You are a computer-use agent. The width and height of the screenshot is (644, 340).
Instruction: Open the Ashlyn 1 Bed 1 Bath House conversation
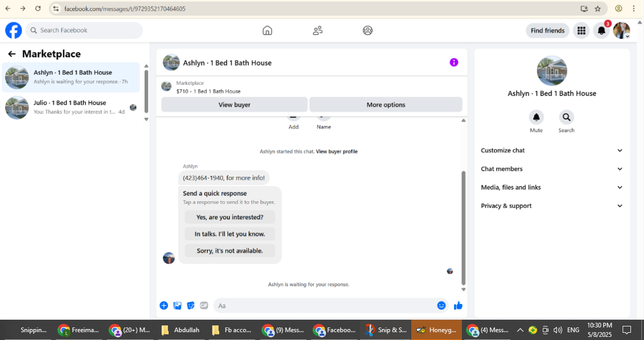[71, 77]
